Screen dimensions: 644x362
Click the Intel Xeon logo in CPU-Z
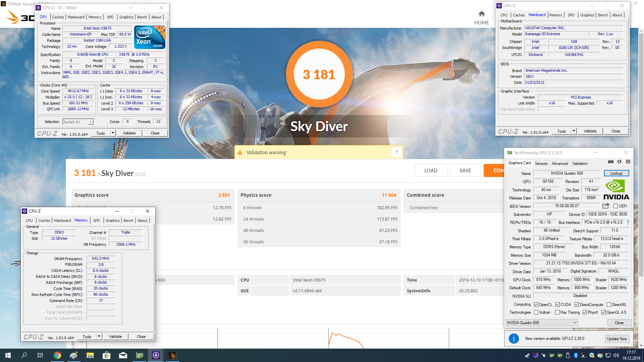[x=150, y=37]
